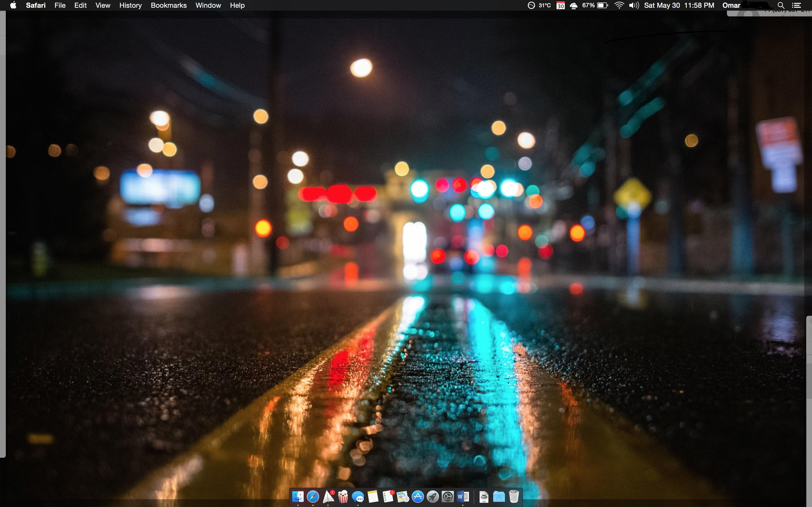Click the Safari compass icon in dock
The image size is (812, 507).
click(313, 497)
